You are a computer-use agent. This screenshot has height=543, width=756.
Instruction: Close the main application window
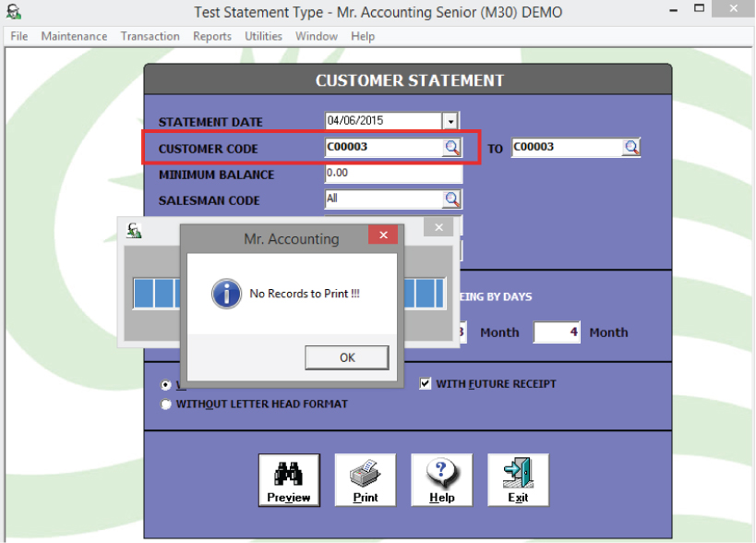(x=733, y=8)
